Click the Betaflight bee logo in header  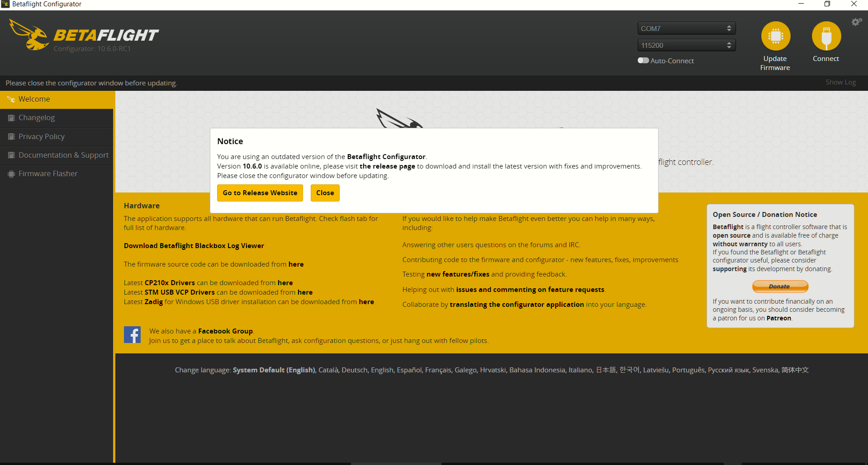pos(29,35)
